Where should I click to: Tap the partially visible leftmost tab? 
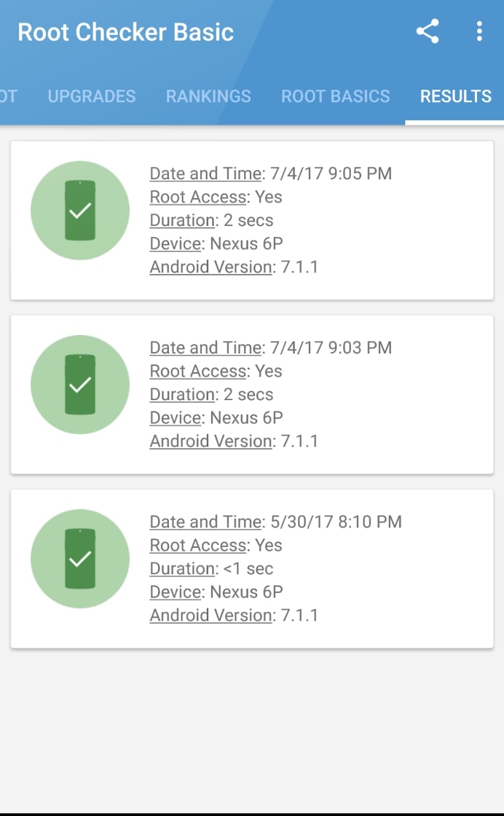(x=7, y=95)
